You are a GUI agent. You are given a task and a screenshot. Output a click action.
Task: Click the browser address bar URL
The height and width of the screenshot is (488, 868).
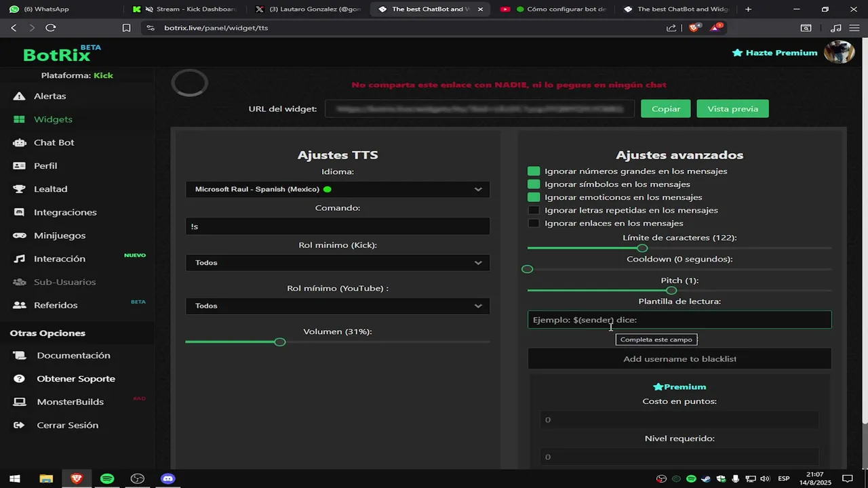pos(216,28)
